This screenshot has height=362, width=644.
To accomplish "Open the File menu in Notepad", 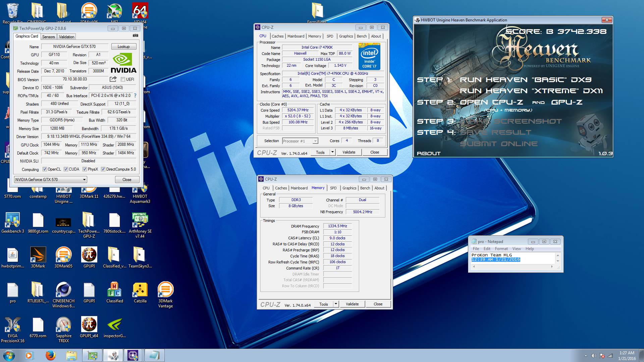I will [x=476, y=249].
